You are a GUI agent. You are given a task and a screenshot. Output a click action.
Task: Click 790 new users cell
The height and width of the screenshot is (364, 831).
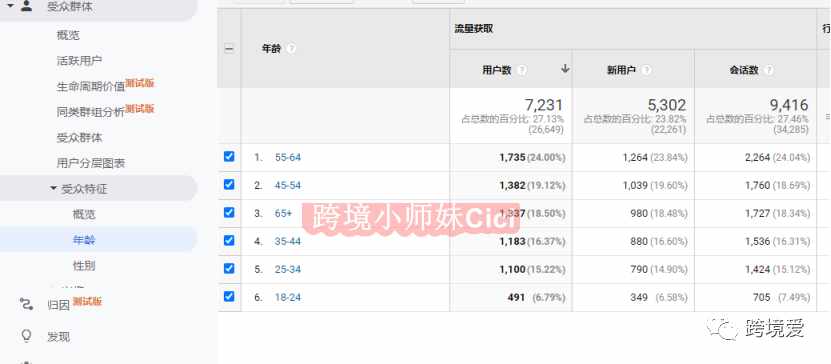click(x=639, y=270)
